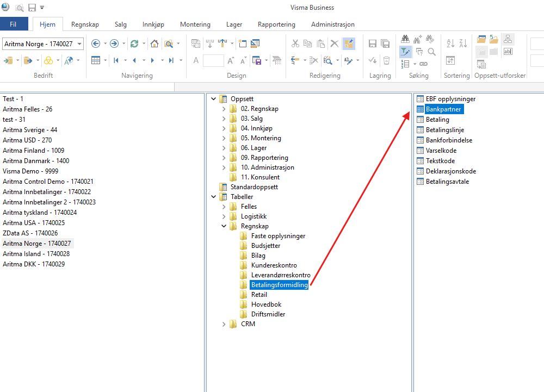The width and height of the screenshot is (544, 392).
Task: Click the Save floppy disk icon
Action: pos(373,43)
